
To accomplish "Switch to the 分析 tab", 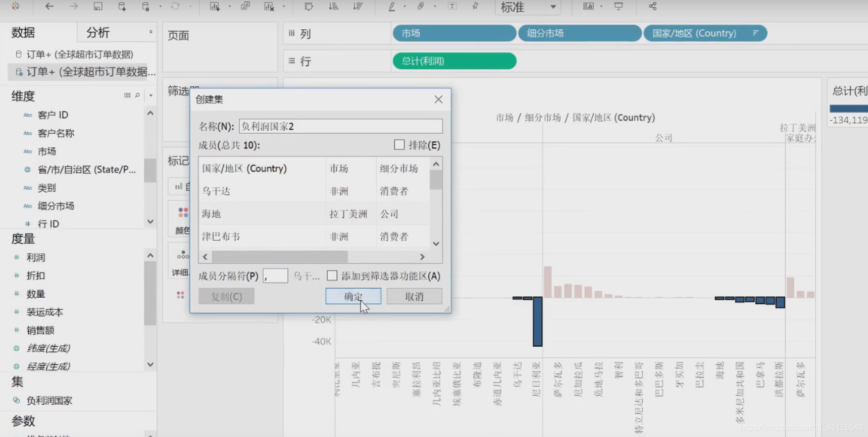I will pyautogui.click(x=98, y=33).
